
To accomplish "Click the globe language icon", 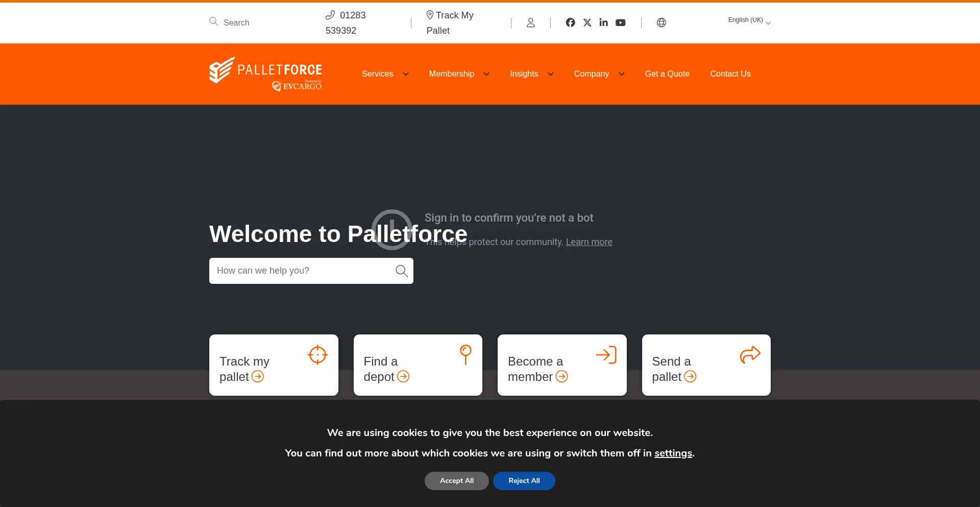I will tap(661, 22).
